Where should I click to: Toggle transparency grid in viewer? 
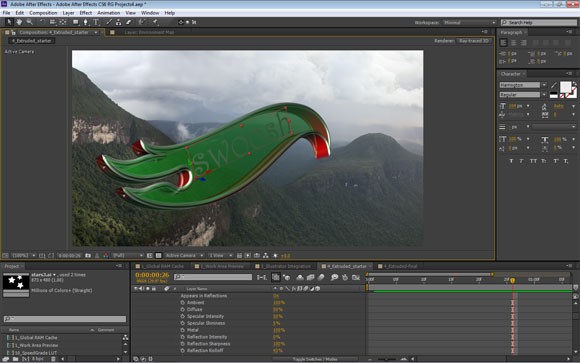coord(158,255)
